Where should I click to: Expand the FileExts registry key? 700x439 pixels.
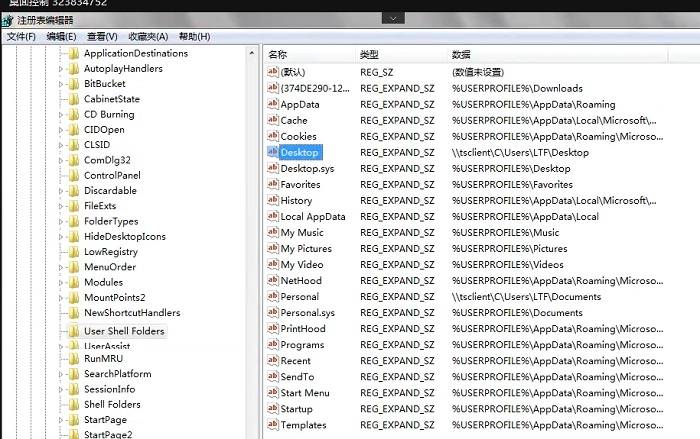tap(61, 206)
